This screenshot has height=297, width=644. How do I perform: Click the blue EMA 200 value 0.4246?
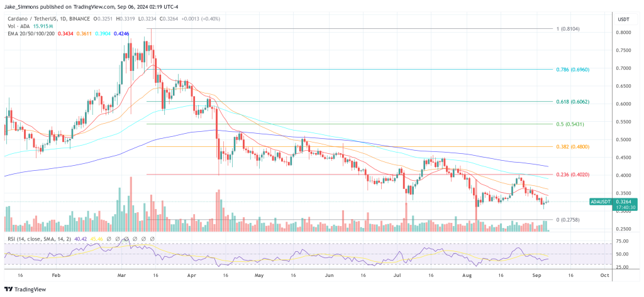click(x=121, y=34)
